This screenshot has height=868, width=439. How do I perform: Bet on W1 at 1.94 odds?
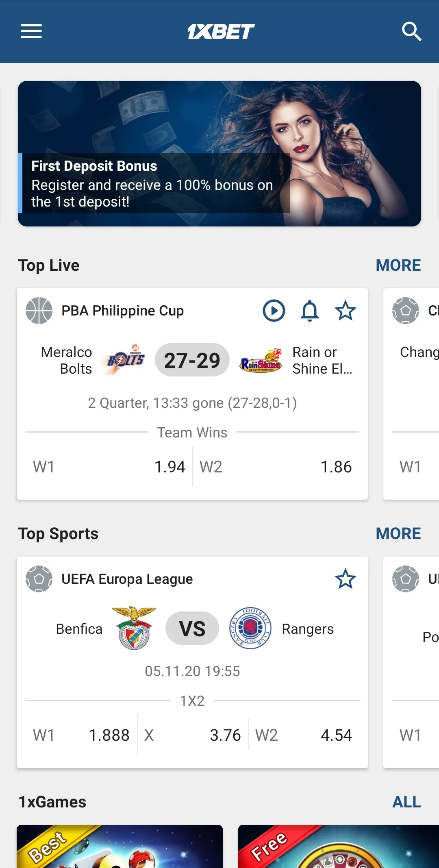[109, 467]
